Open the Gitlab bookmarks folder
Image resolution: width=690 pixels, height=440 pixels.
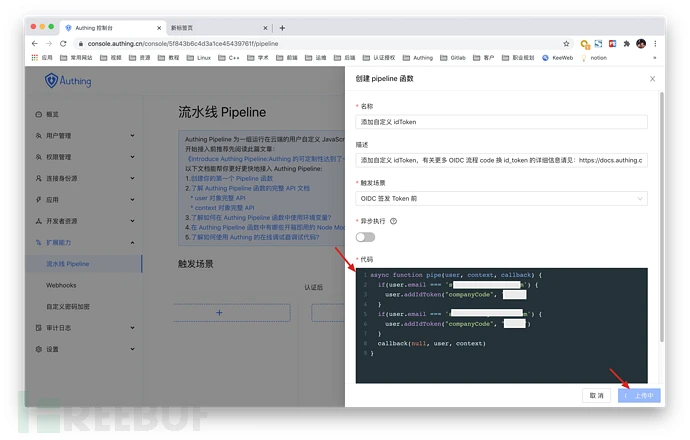[453, 58]
